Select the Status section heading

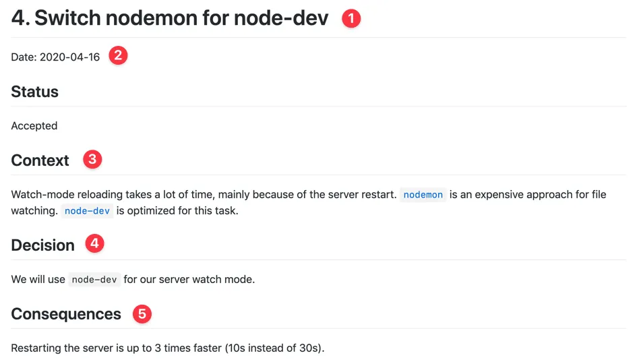(x=34, y=92)
